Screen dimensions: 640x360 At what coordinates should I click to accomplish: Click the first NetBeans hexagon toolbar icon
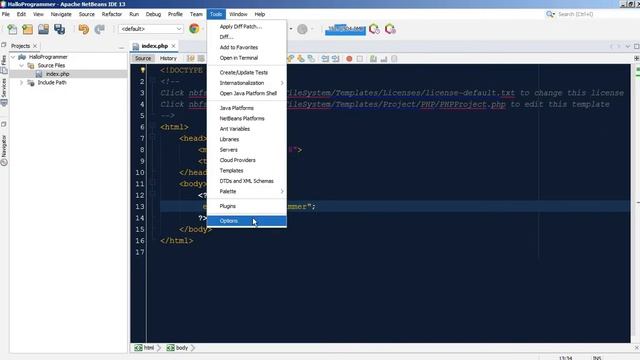tap(374, 29)
